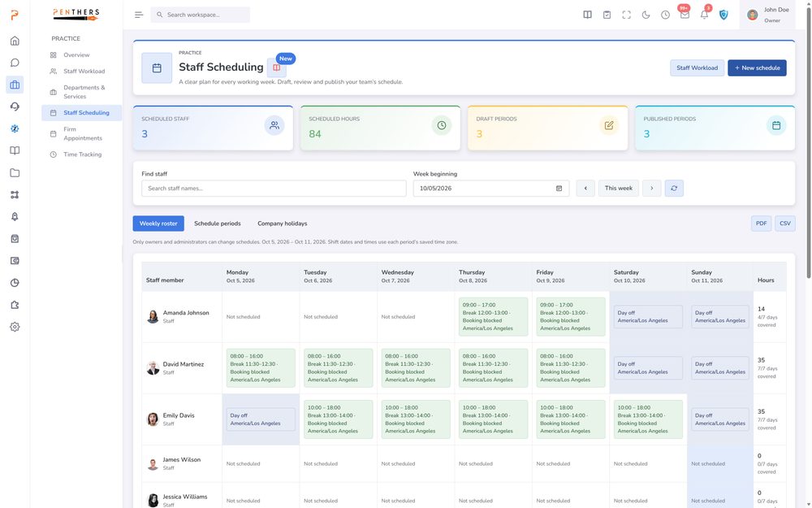Open the wallet icon in left rail

15,261
